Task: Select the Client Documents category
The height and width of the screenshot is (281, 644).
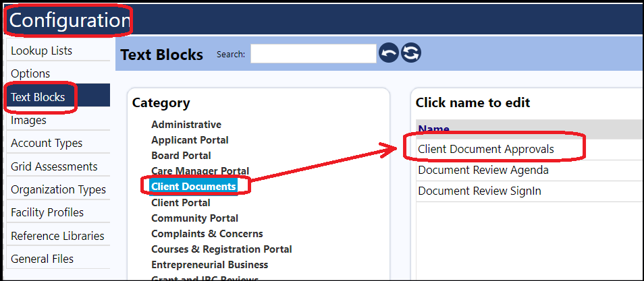Action: (x=194, y=187)
